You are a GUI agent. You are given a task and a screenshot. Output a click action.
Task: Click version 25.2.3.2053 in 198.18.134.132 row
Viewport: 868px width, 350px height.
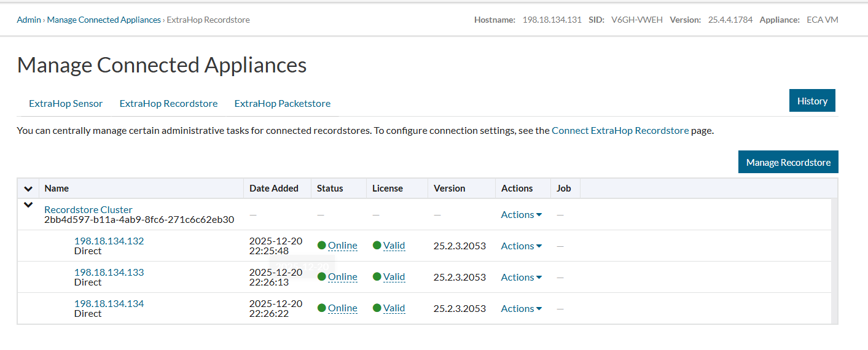[x=459, y=246]
